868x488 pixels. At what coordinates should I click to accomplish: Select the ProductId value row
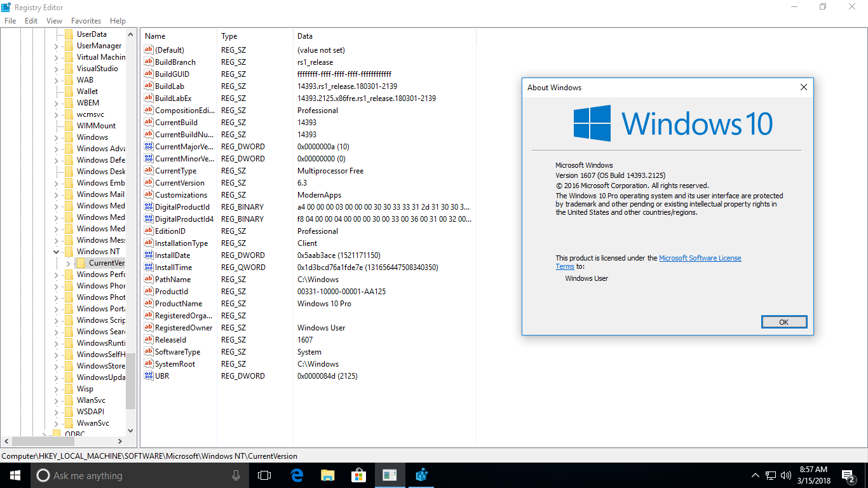coord(308,292)
